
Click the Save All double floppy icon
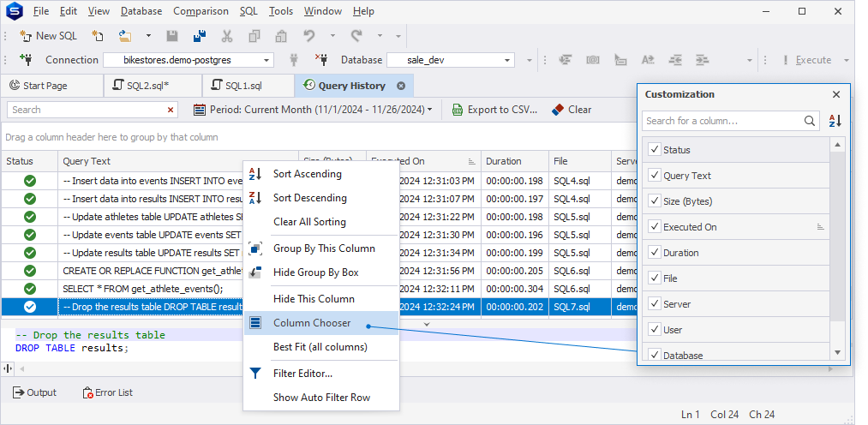pos(200,36)
